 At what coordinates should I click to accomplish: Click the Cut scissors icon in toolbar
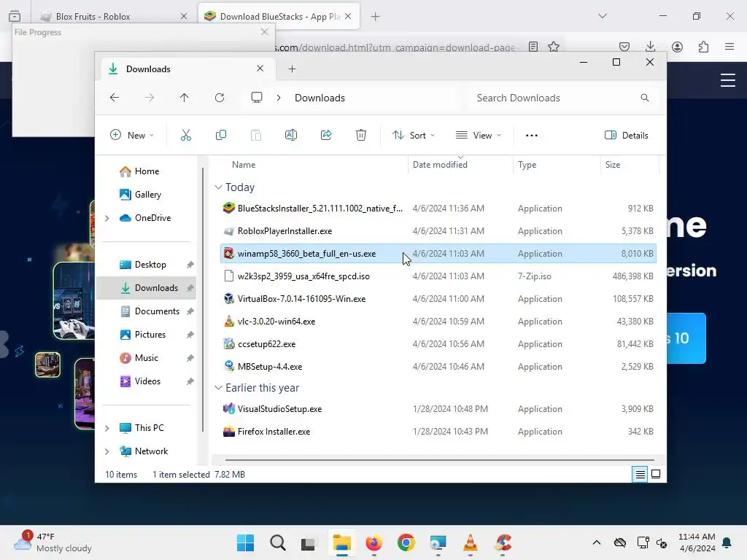pos(186,135)
